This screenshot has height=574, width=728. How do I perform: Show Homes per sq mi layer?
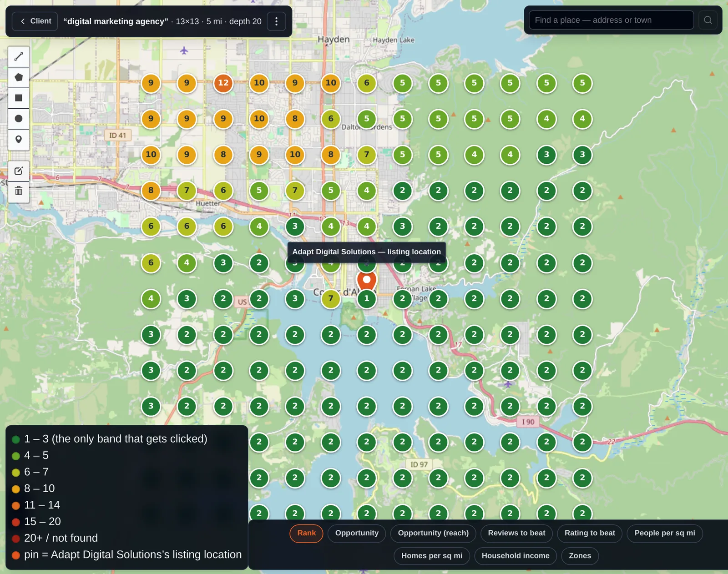click(432, 556)
